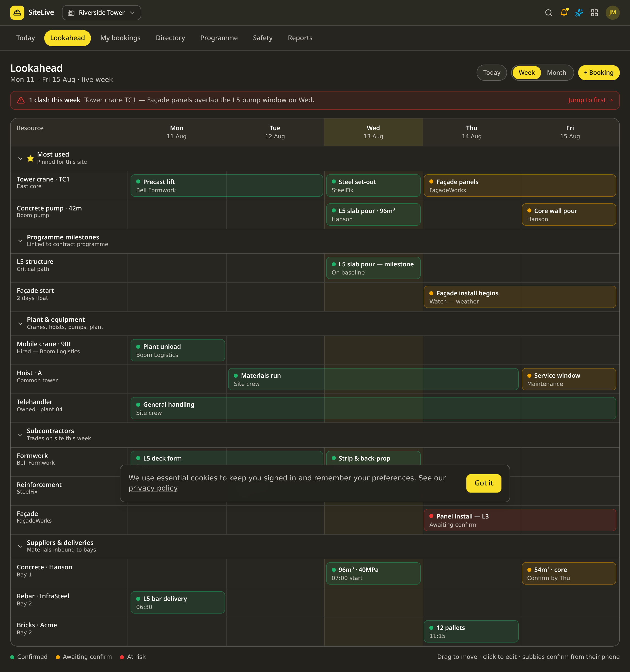The image size is (630, 672).
Task: Click the SiteLive hard-hat logo icon
Action: coord(17,12)
